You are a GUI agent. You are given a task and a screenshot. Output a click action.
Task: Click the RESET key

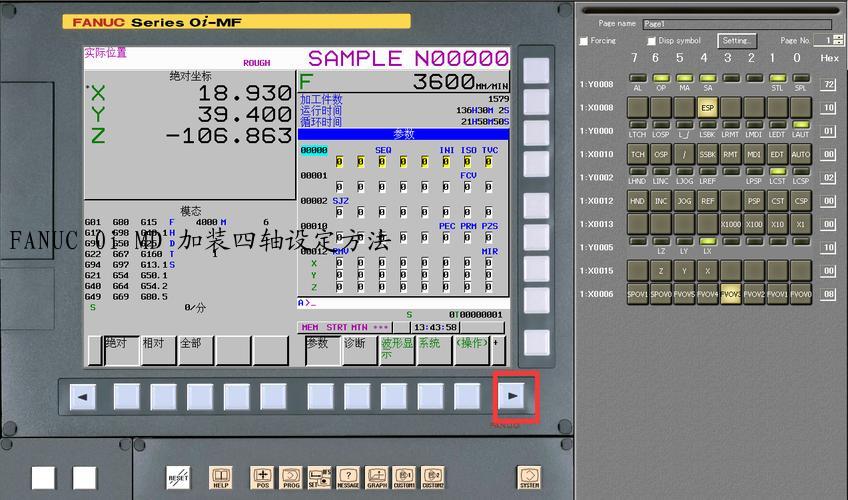click(x=178, y=478)
